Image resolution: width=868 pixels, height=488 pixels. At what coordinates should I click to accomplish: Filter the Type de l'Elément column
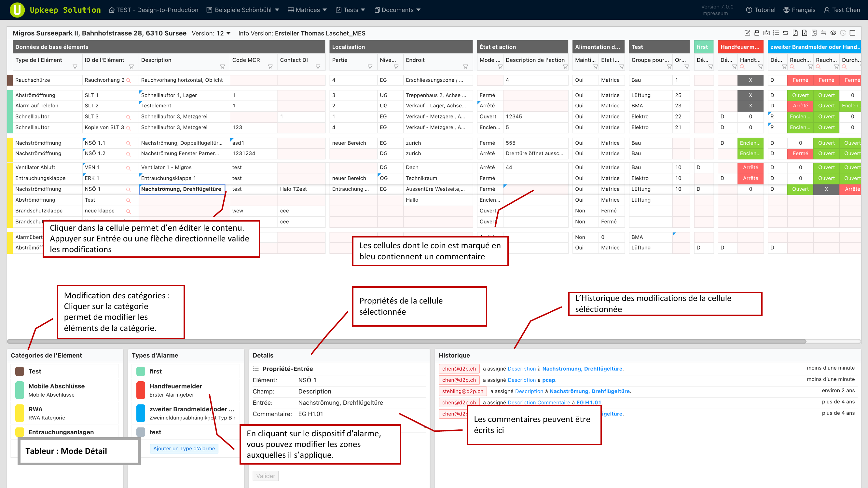click(x=75, y=67)
